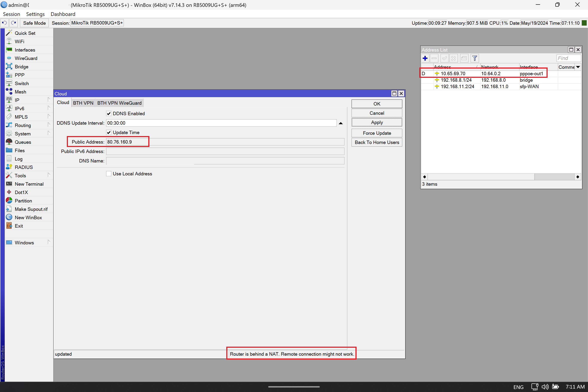Image resolution: width=588 pixels, height=392 pixels.
Task: Open Make Supout.rif tool
Action: coord(31,209)
